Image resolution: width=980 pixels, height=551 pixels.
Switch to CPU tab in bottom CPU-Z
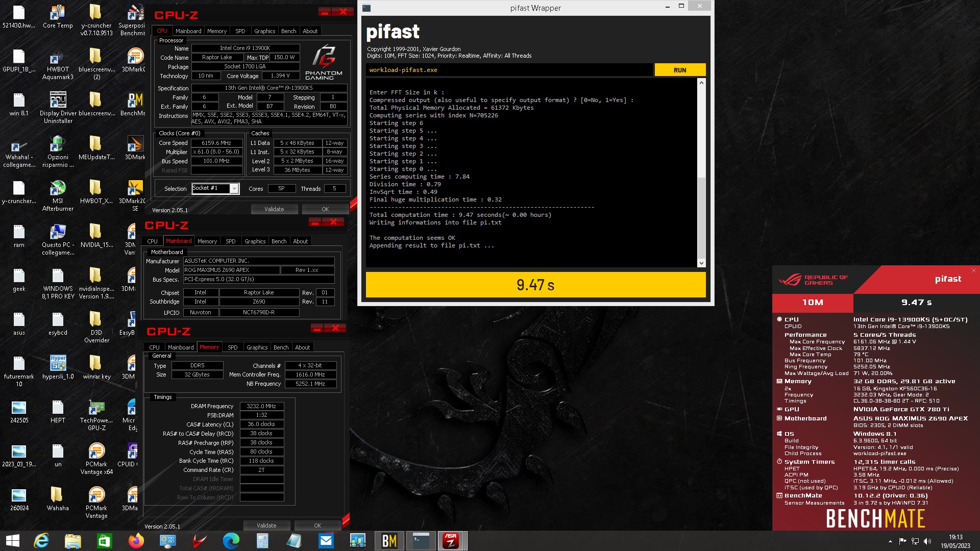tap(154, 347)
